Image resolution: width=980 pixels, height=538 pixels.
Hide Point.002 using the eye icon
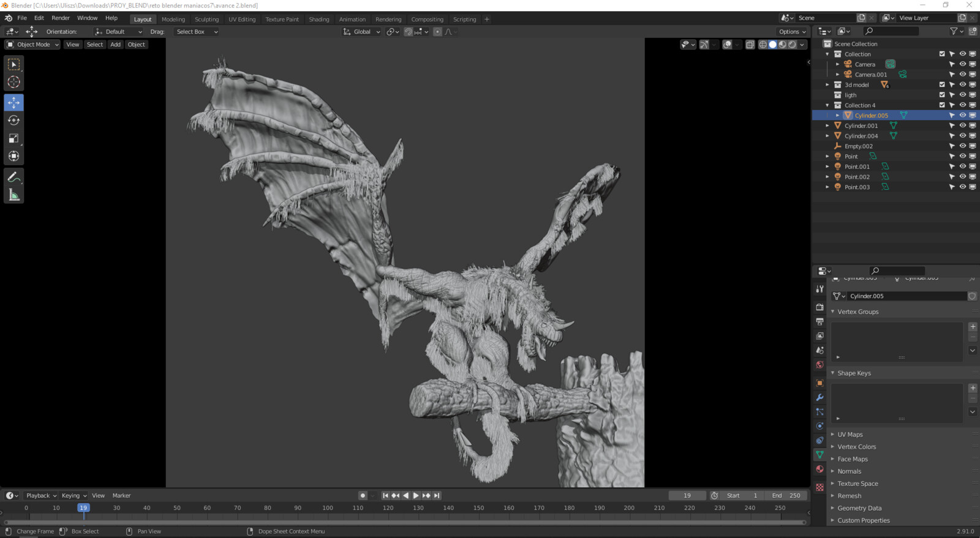[x=962, y=177]
